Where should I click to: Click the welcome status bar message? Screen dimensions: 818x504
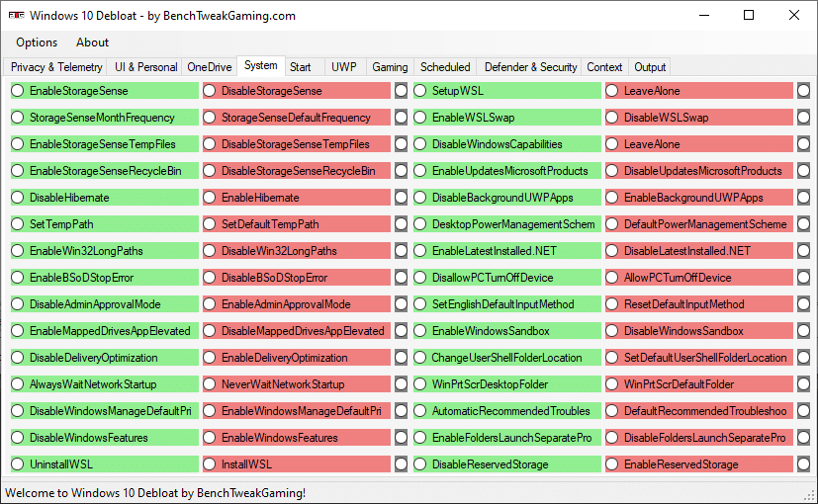(155, 492)
